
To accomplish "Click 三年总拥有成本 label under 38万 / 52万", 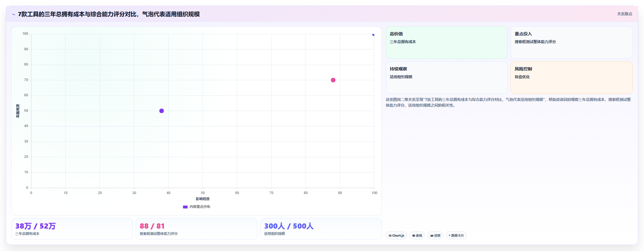I will [27, 234].
